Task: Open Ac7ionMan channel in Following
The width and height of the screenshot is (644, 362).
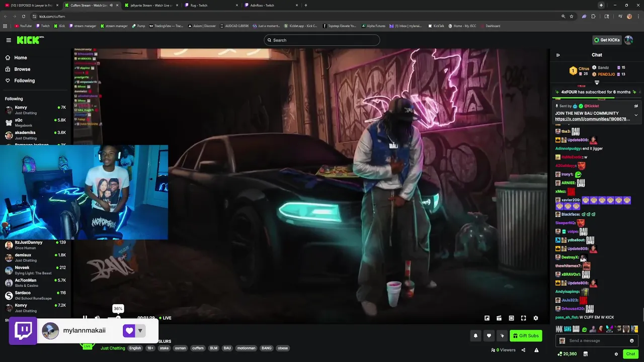Action: point(35,283)
